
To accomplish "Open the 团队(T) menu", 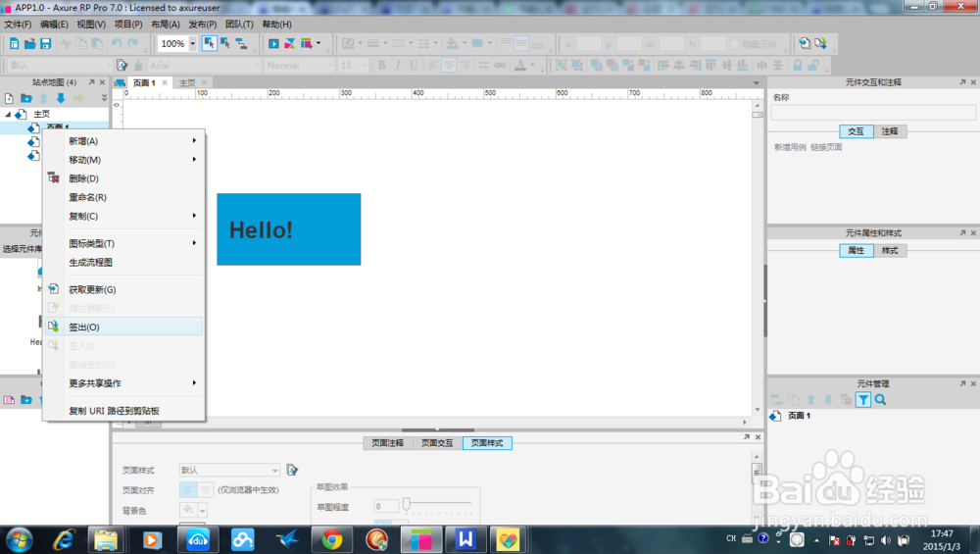I will (x=239, y=25).
